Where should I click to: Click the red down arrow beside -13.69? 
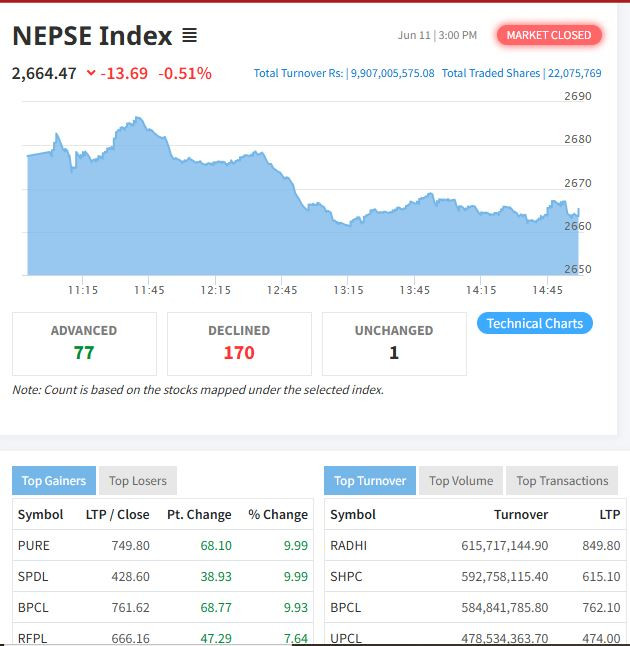[92, 73]
